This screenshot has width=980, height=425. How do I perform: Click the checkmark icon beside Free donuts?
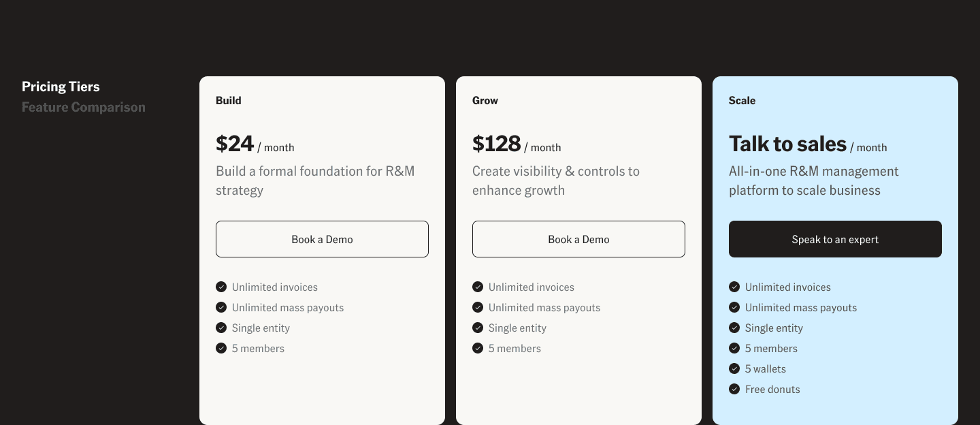click(x=734, y=389)
